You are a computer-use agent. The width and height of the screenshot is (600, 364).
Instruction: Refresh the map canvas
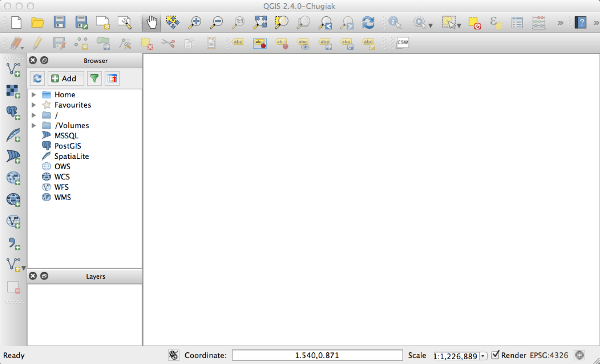click(x=368, y=22)
